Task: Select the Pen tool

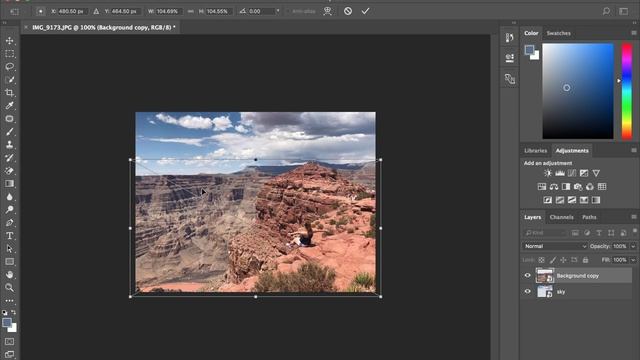Action: click(9, 223)
